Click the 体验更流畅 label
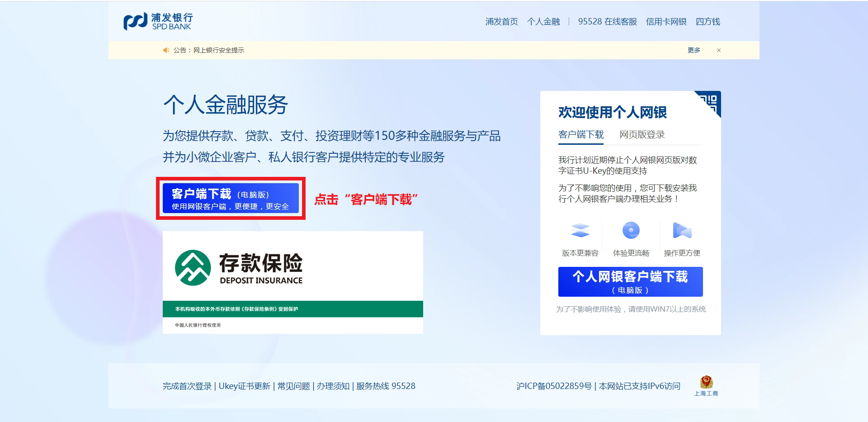Viewport: 868px width, 422px height. click(631, 253)
